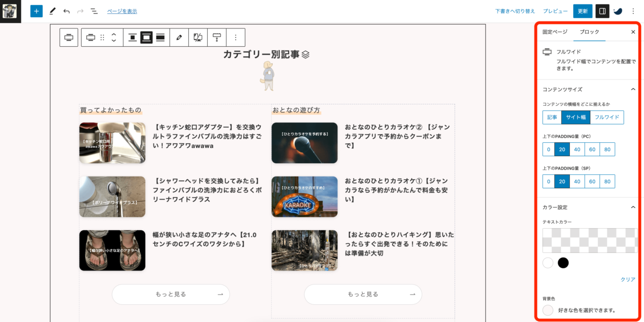Open the block inserter plus button
This screenshot has width=644, height=322.
(36, 11)
